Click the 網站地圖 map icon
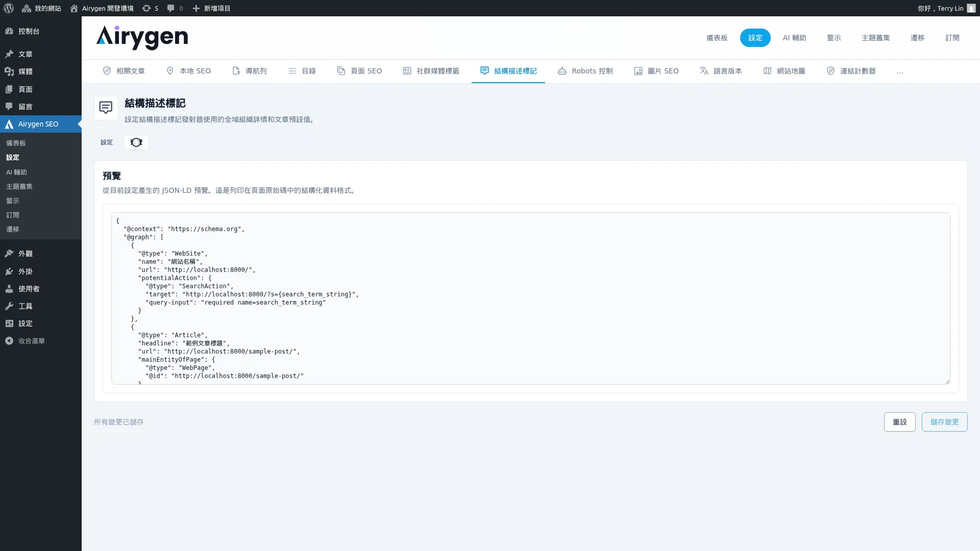The width and height of the screenshot is (980, 551). (767, 71)
